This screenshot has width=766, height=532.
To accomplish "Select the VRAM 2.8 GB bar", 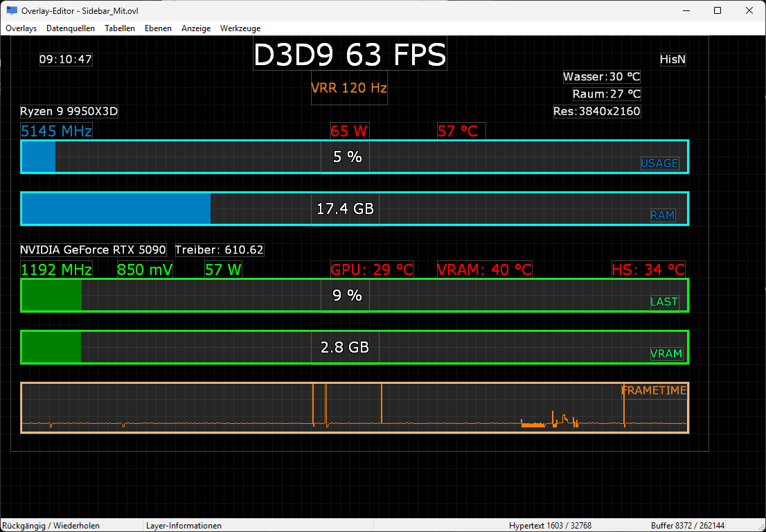I will [355, 347].
